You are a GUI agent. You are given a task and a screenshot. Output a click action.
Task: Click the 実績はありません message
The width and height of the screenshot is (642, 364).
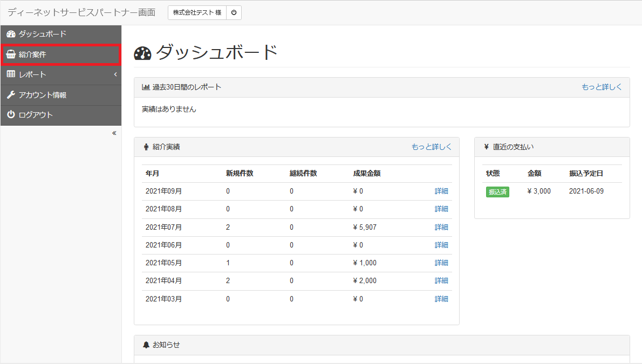click(169, 109)
